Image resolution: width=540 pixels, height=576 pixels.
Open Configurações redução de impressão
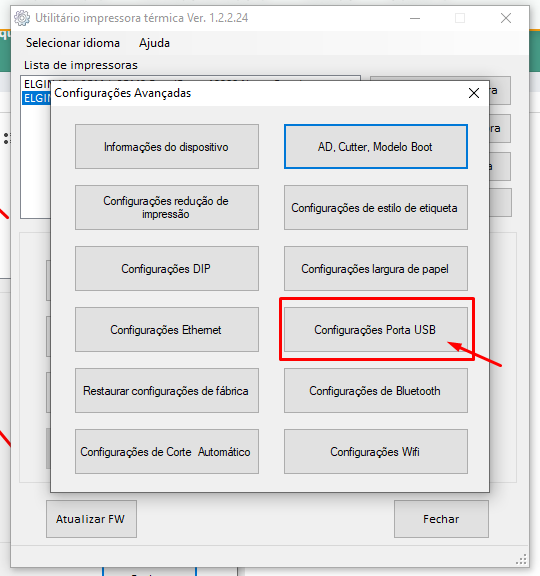167,208
